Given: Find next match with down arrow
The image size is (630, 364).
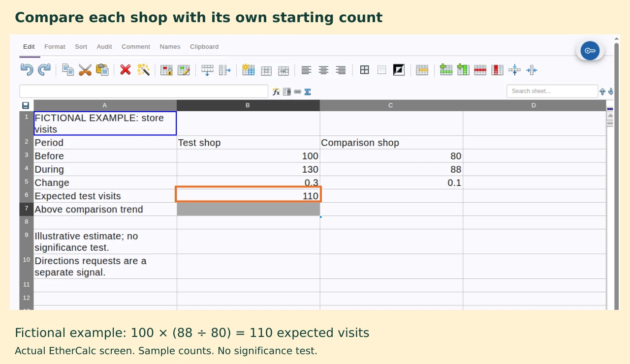Looking at the screenshot, I should tap(611, 91).
